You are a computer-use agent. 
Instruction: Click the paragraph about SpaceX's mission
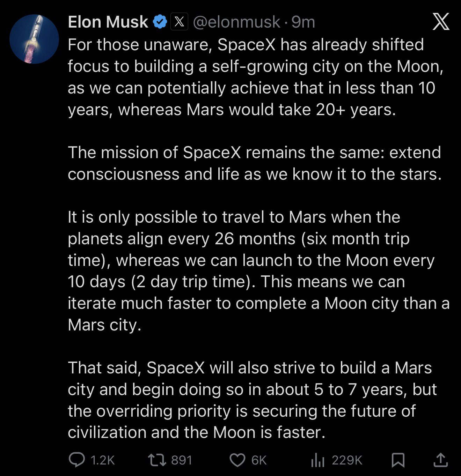(x=254, y=163)
